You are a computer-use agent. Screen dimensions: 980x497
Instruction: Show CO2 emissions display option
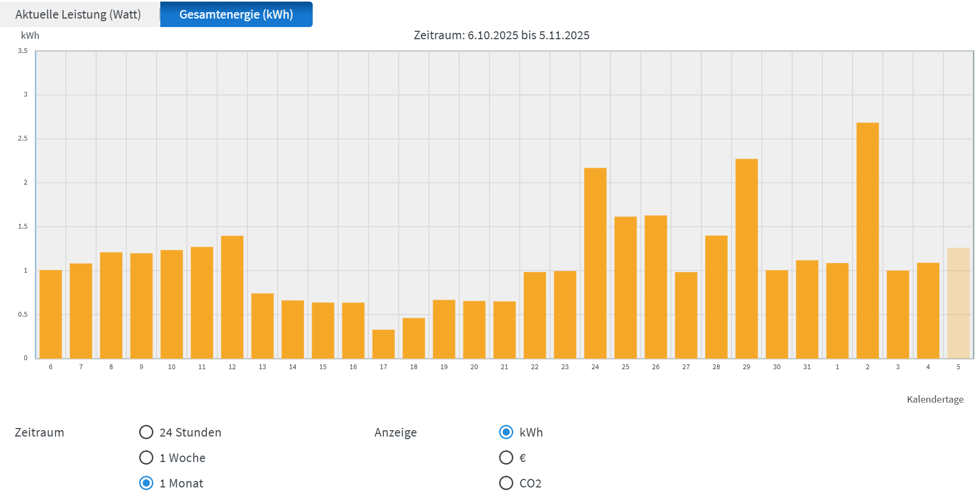pyautogui.click(x=506, y=483)
